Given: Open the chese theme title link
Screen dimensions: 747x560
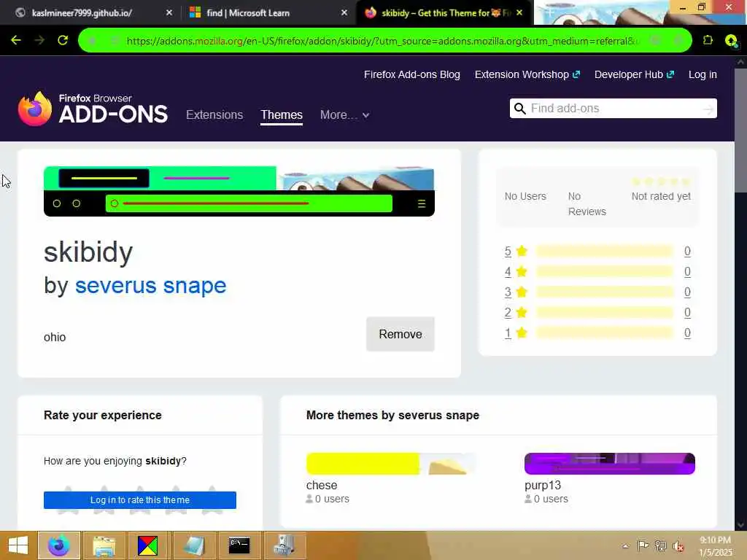Looking at the screenshot, I should [x=322, y=485].
